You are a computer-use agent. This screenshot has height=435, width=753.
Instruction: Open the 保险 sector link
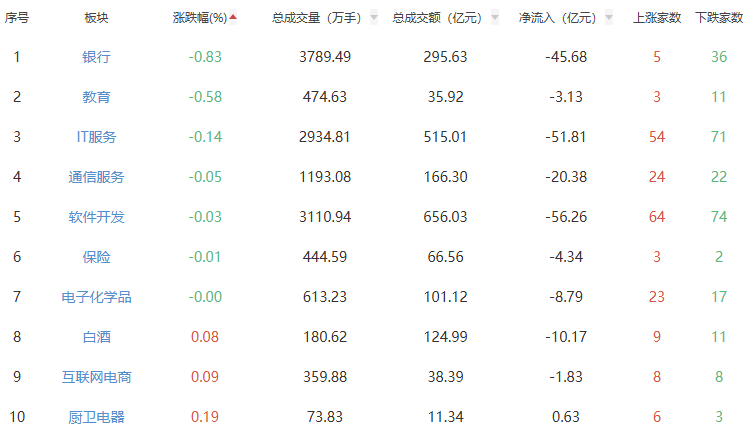(96, 257)
